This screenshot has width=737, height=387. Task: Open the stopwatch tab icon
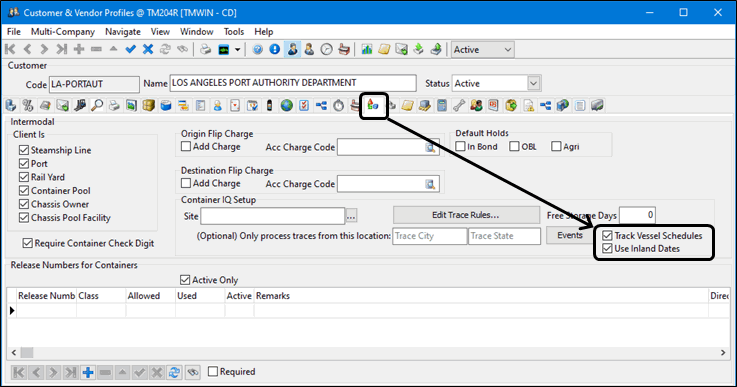coord(338,105)
